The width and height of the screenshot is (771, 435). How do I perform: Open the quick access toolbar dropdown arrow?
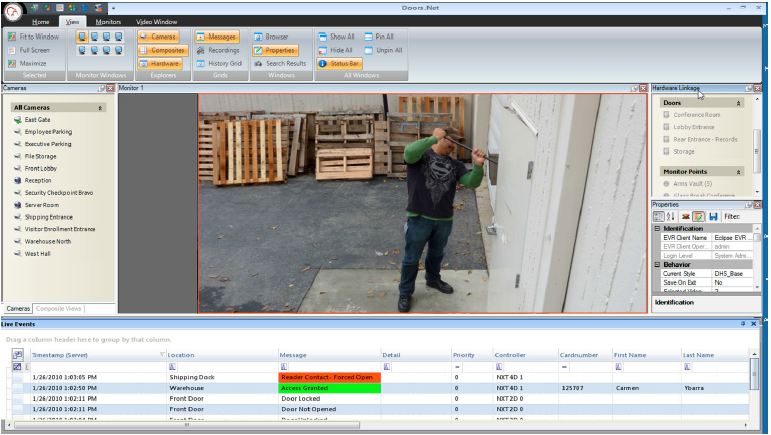coord(113,8)
